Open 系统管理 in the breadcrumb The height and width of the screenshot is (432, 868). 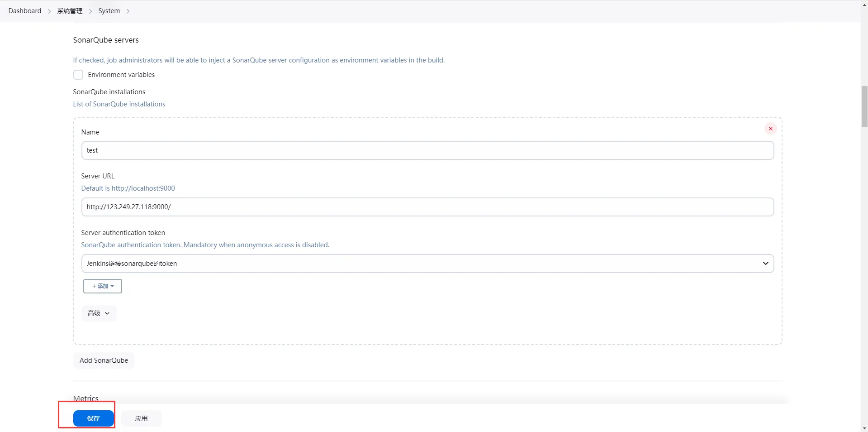[x=70, y=11]
